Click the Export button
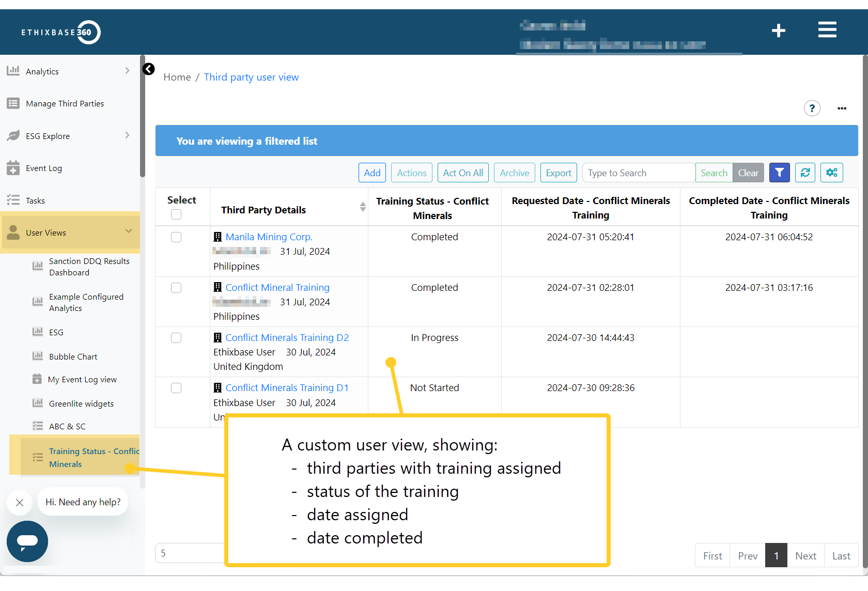This screenshot has width=868, height=591. click(559, 173)
